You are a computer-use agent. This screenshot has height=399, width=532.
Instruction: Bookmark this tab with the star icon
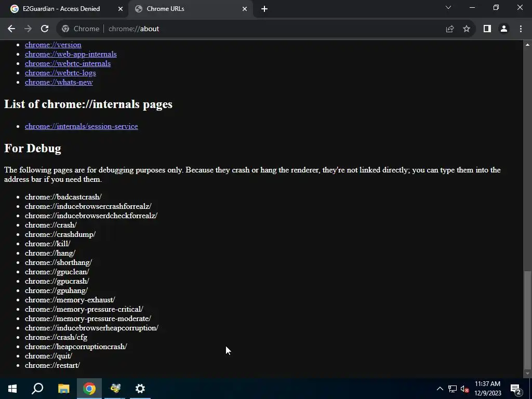click(x=467, y=29)
